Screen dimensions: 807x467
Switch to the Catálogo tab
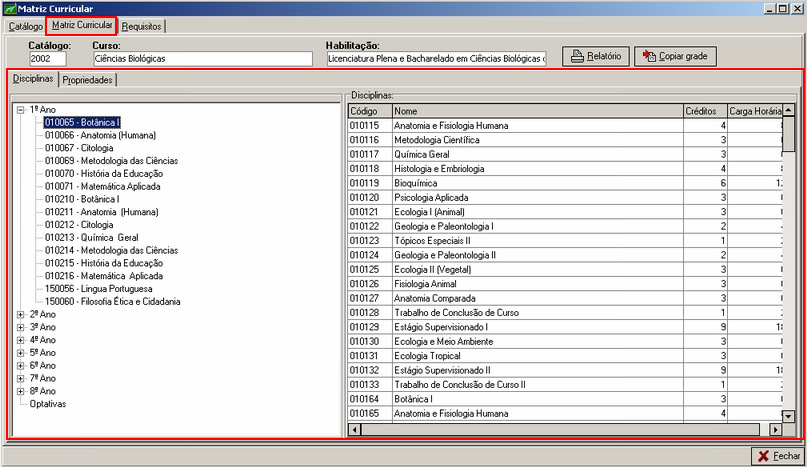pos(25,26)
